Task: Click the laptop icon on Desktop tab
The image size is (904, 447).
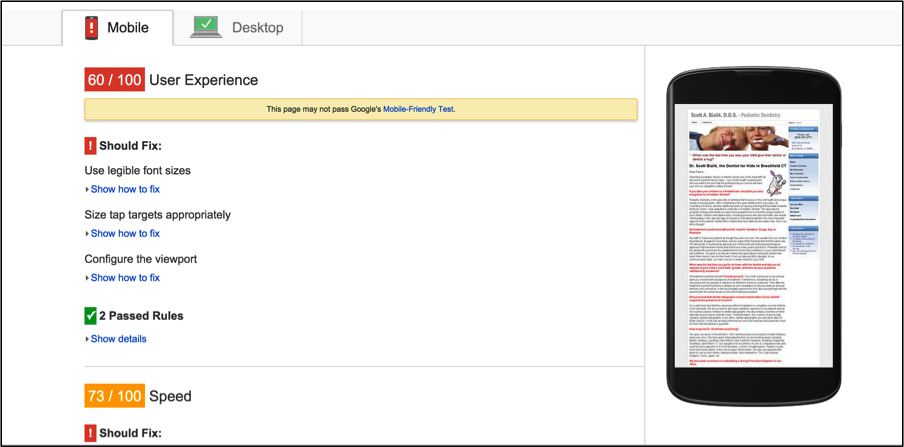Action: coord(207,27)
